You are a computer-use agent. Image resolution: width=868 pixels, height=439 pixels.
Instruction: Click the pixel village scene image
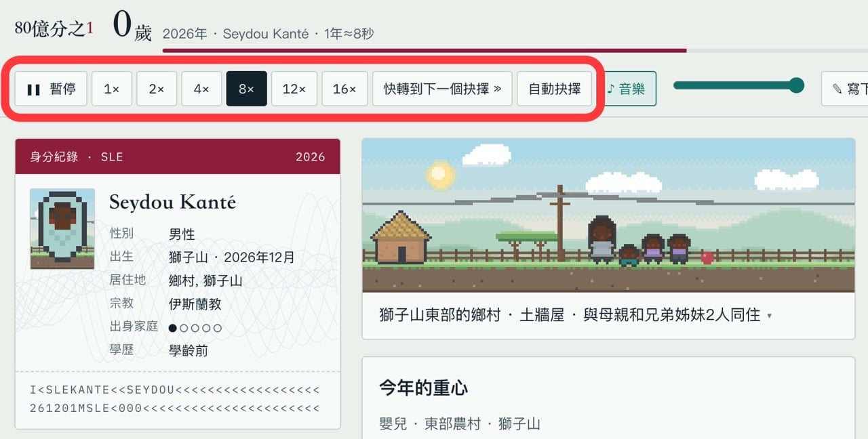click(x=608, y=215)
